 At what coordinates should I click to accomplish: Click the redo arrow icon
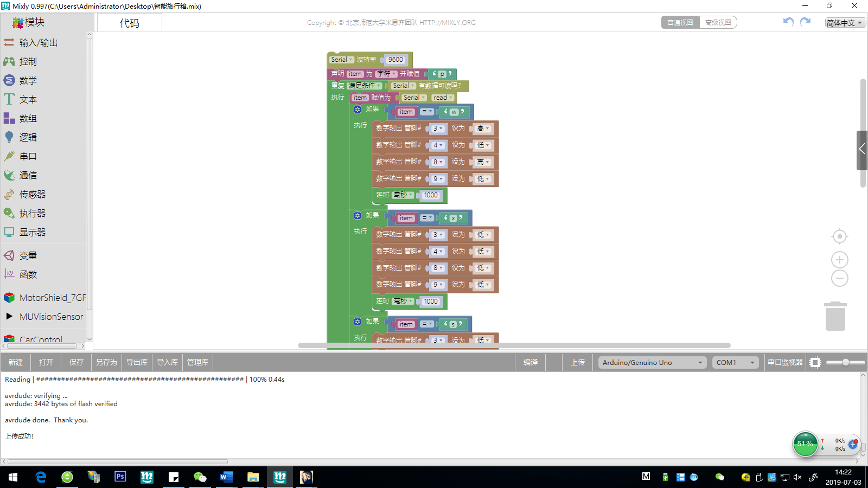click(806, 22)
